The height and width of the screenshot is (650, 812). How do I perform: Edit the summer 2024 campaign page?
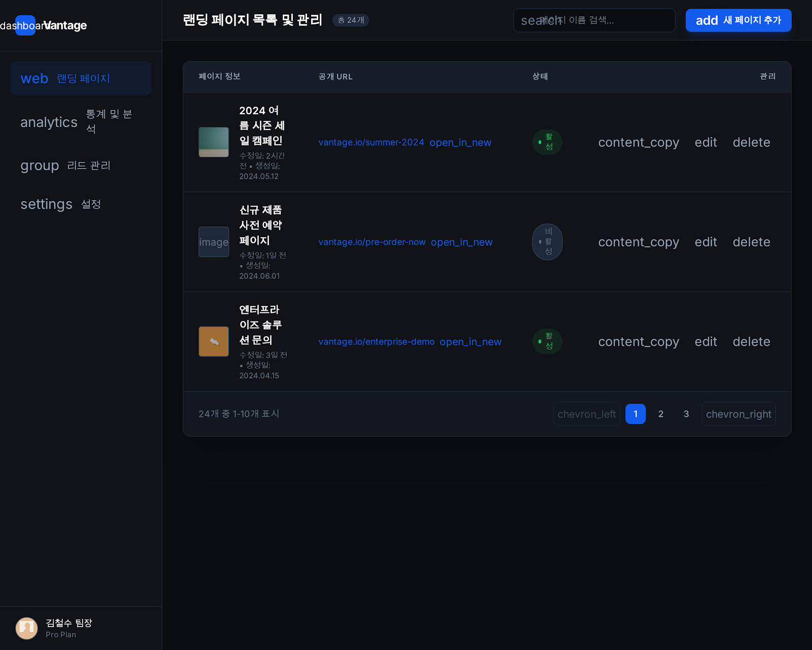coord(705,142)
